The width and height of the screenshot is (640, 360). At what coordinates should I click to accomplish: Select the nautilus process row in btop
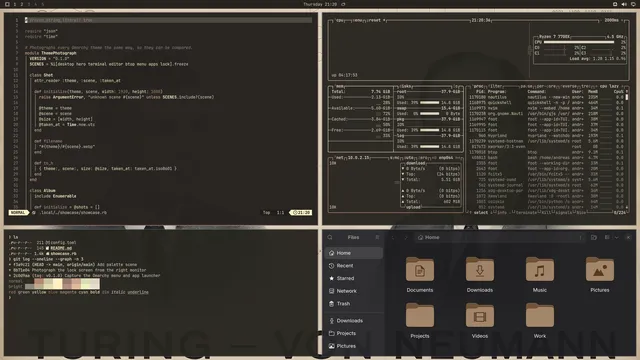pyautogui.click(x=546, y=97)
